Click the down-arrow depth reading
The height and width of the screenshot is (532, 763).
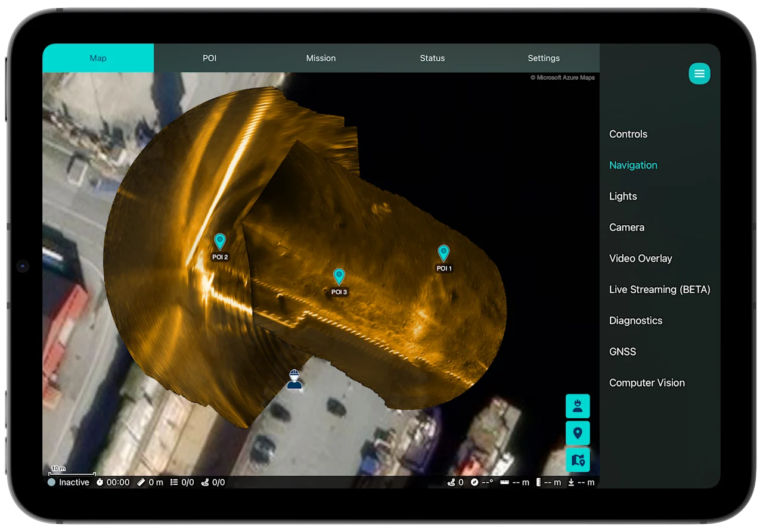click(581, 483)
